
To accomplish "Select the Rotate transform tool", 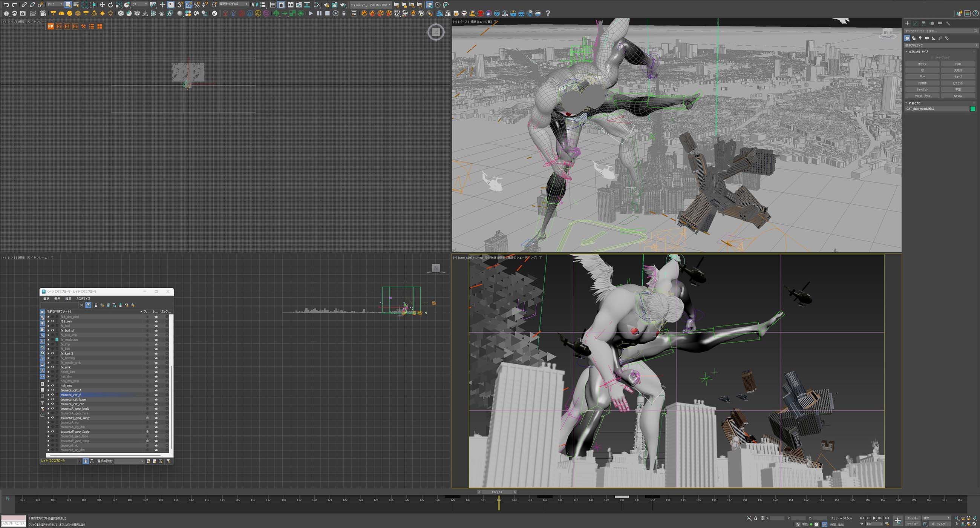I will click(x=110, y=5).
